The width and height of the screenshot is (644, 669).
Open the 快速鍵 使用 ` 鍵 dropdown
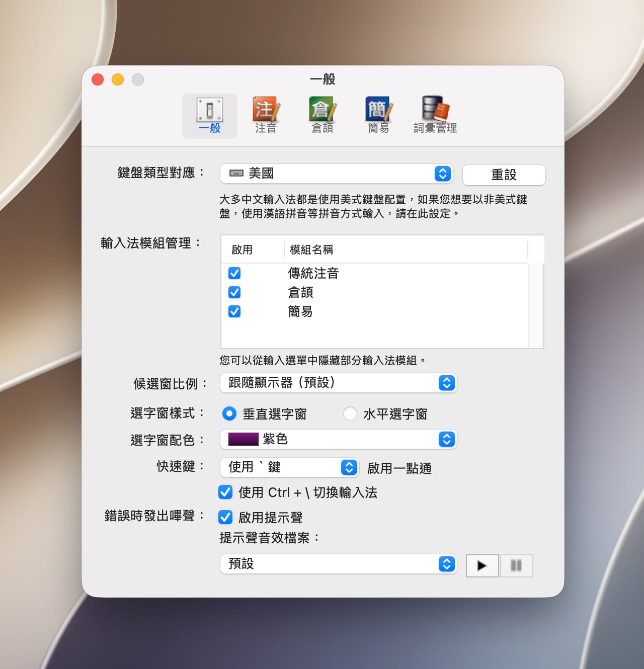click(290, 467)
